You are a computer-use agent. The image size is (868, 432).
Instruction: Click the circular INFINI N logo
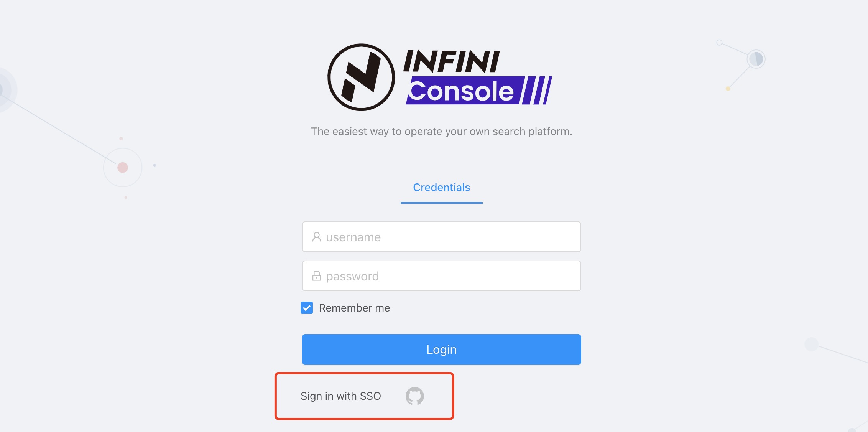click(x=360, y=77)
